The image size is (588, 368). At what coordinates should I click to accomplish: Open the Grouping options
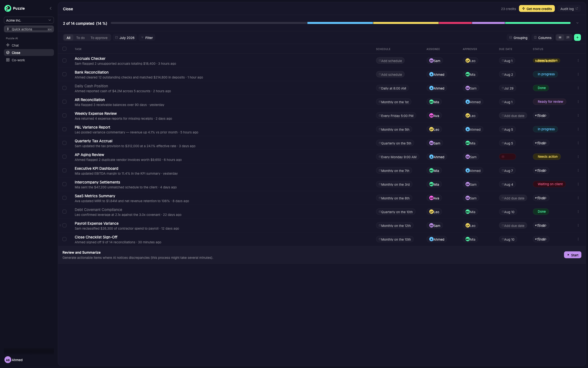coord(518,38)
